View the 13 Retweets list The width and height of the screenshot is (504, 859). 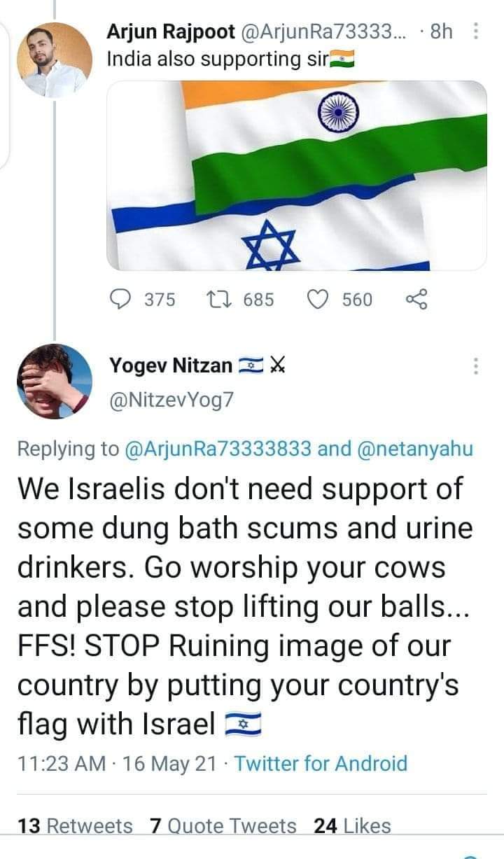coord(75,826)
